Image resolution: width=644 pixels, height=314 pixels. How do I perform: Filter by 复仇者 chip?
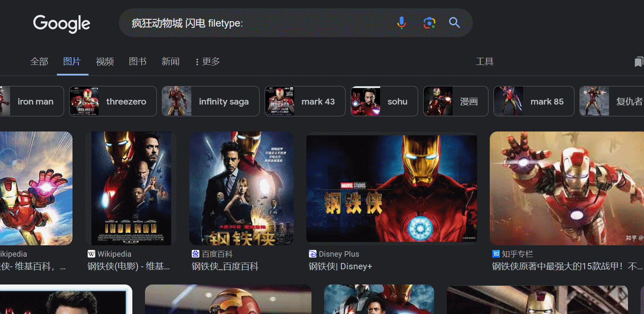[612, 101]
